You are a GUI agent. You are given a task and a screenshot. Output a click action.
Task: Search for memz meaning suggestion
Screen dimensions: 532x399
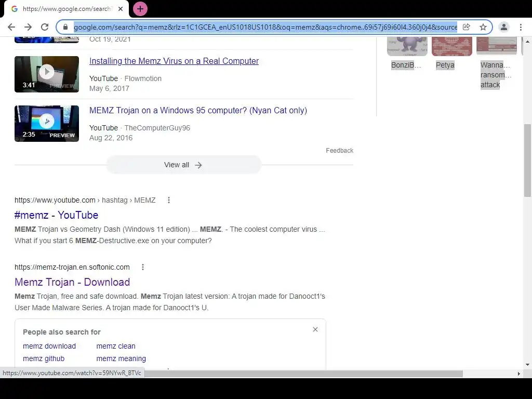pos(121,358)
